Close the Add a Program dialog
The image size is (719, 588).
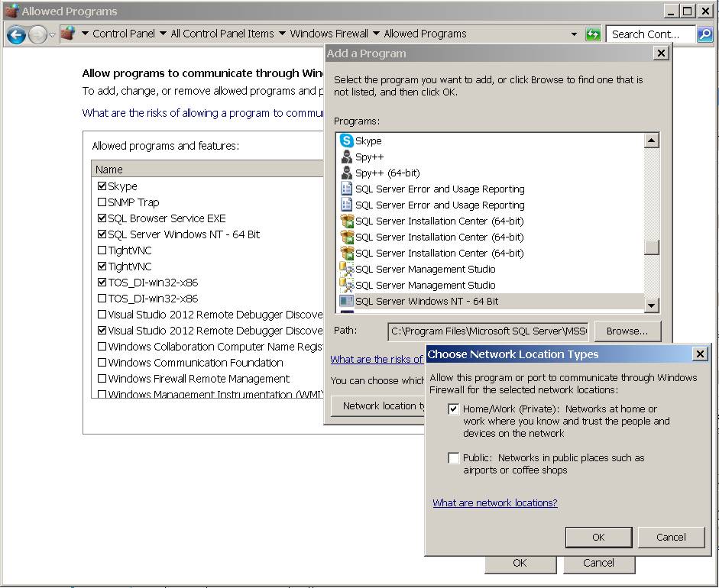tap(661, 53)
